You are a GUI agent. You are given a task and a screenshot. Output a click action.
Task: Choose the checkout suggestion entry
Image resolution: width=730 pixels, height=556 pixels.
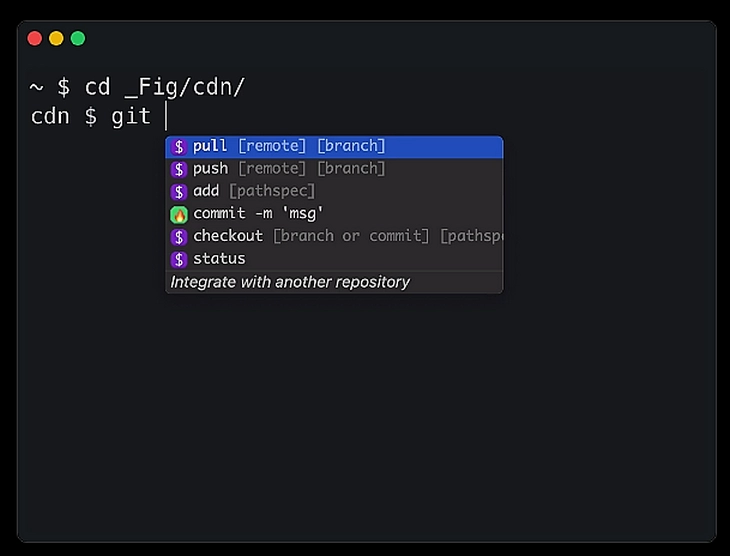coord(334,236)
